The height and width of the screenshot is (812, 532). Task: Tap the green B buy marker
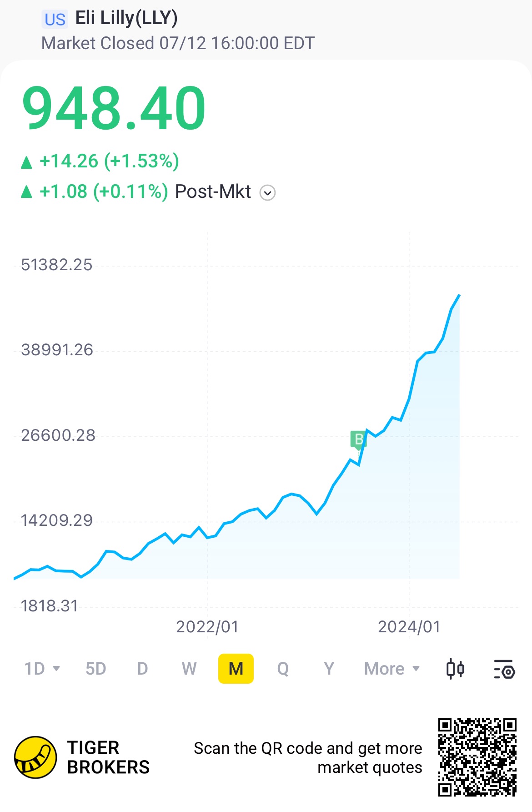359,439
